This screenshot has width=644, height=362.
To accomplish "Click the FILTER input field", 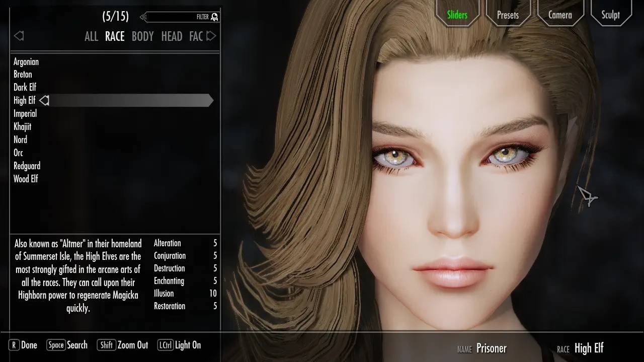I will pos(180,17).
